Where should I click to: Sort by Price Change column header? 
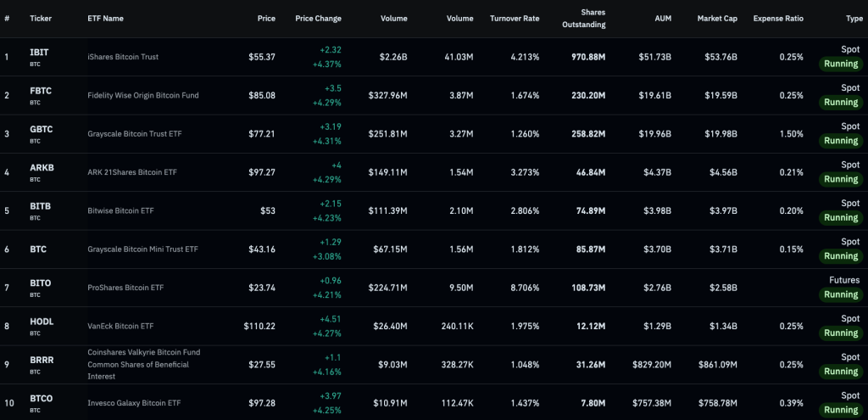pos(319,19)
